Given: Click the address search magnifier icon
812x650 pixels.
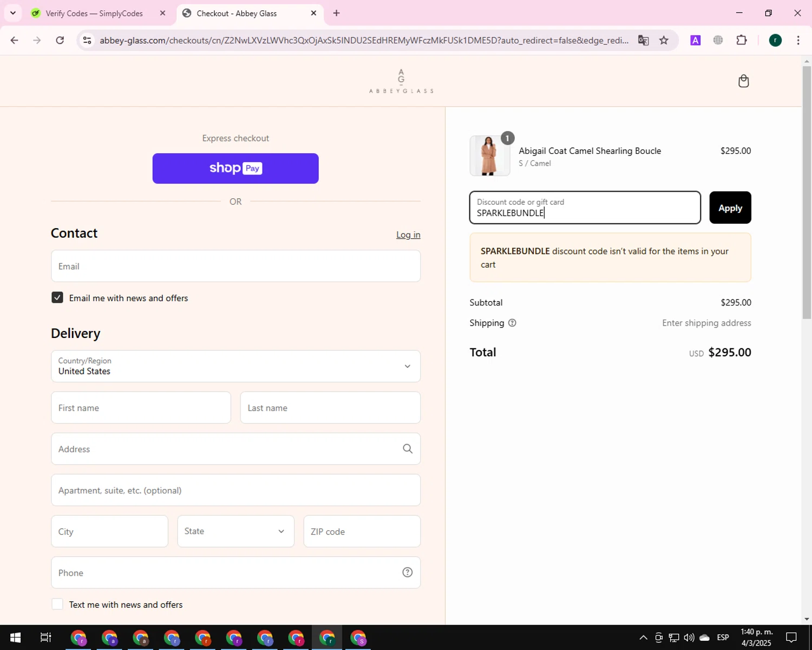Looking at the screenshot, I should 408,448.
